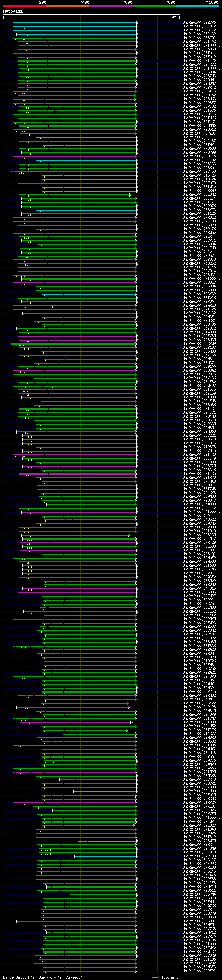Image resolution: width=222 pixels, height=980 pixels.
Task: Open hit UniRef100_P93346
Action: 199,470
